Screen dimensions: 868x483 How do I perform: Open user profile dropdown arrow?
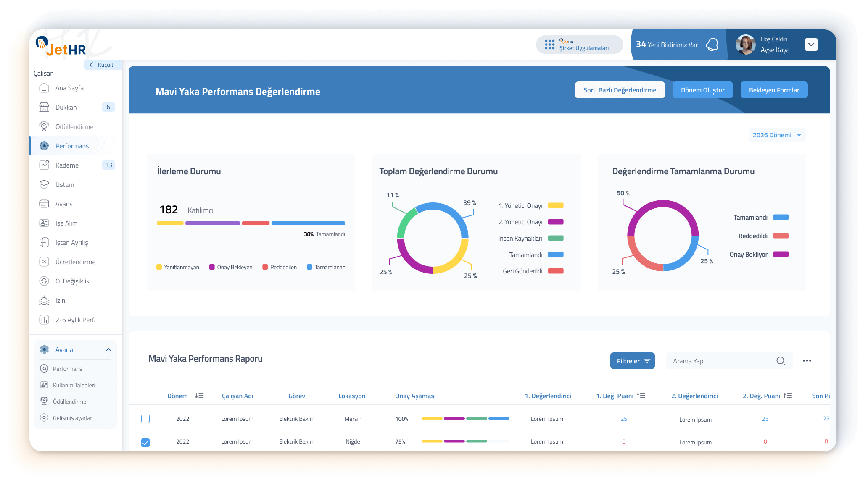[811, 45]
